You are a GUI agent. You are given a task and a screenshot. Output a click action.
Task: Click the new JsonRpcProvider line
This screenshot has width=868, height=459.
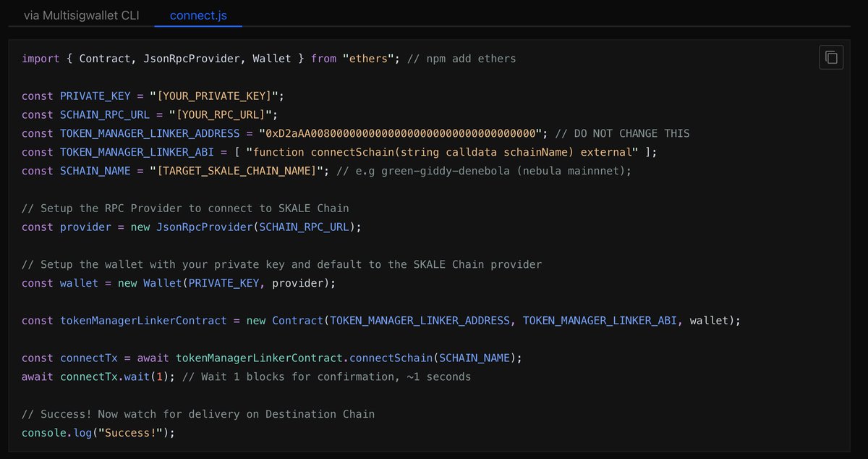[x=191, y=227]
